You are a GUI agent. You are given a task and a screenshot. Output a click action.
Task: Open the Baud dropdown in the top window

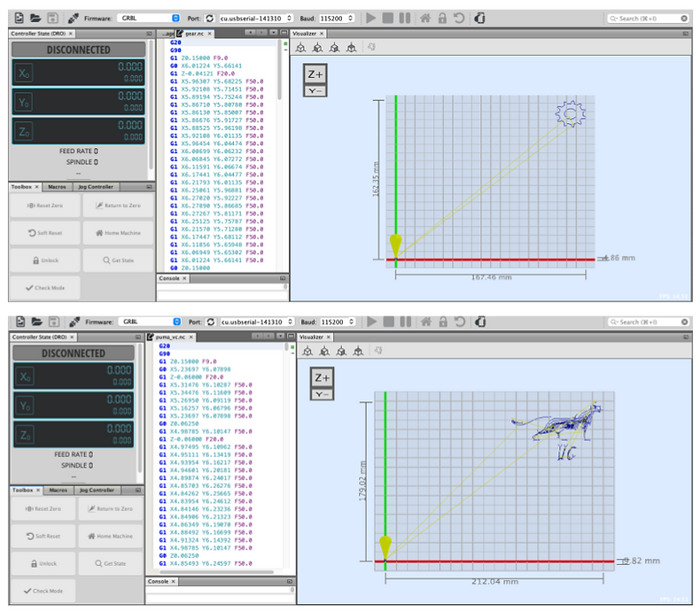(x=337, y=19)
